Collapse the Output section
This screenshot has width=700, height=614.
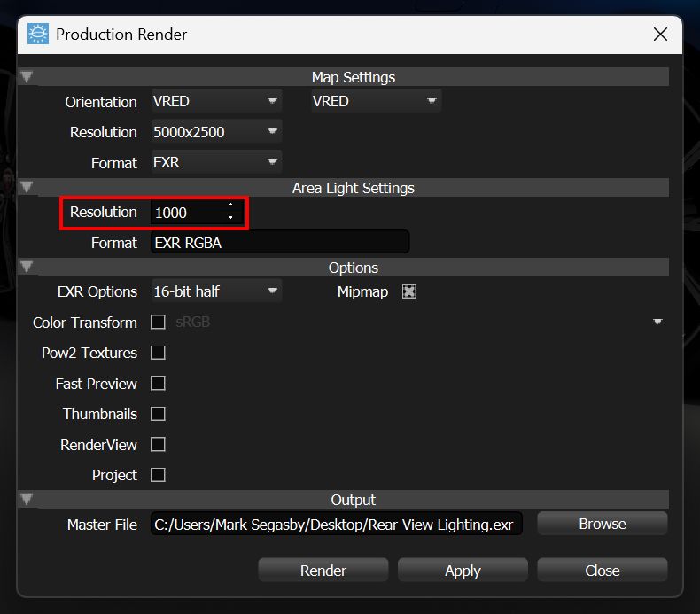27,499
